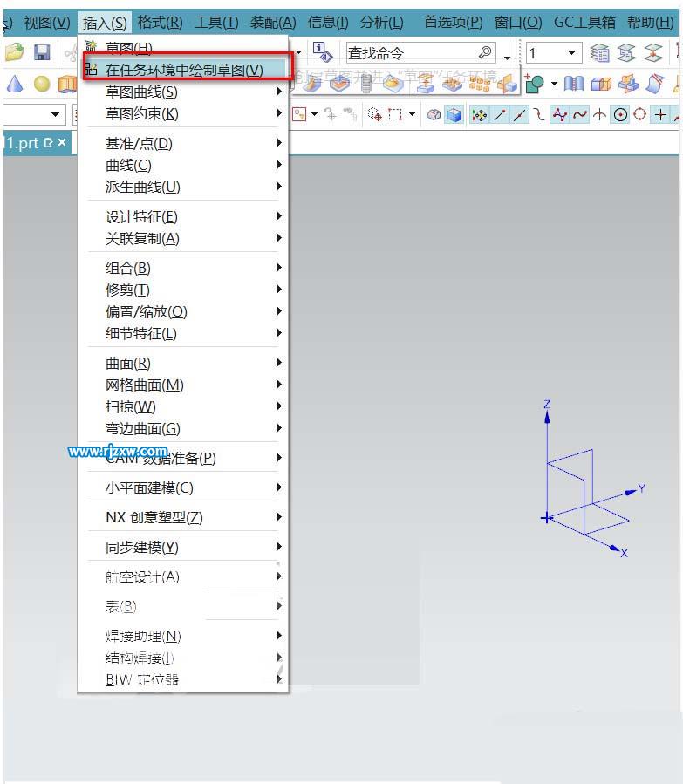Open the 视图(V) menu

(x=47, y=23)
